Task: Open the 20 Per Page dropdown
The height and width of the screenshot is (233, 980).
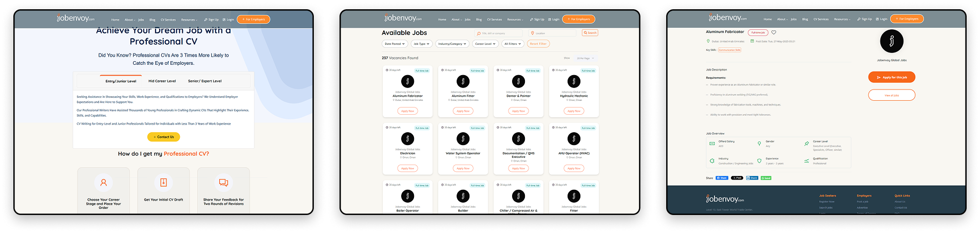Action: (585, 58)
